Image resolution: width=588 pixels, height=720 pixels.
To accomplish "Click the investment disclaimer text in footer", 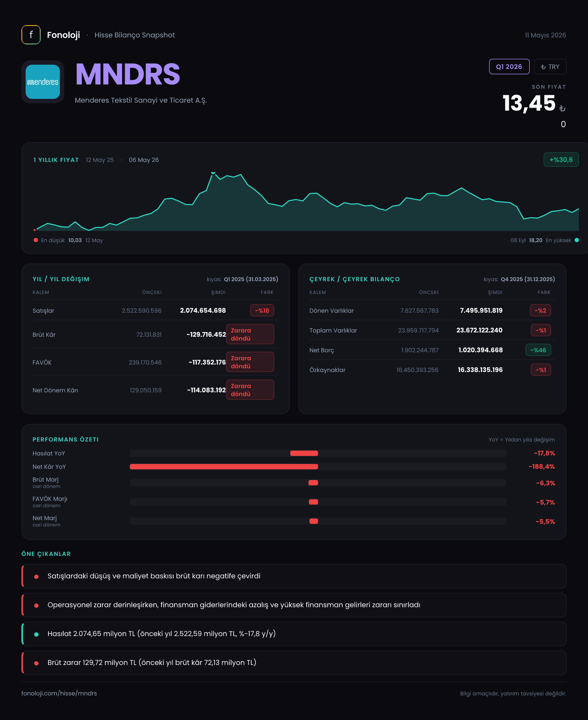I will click(513, 694).
